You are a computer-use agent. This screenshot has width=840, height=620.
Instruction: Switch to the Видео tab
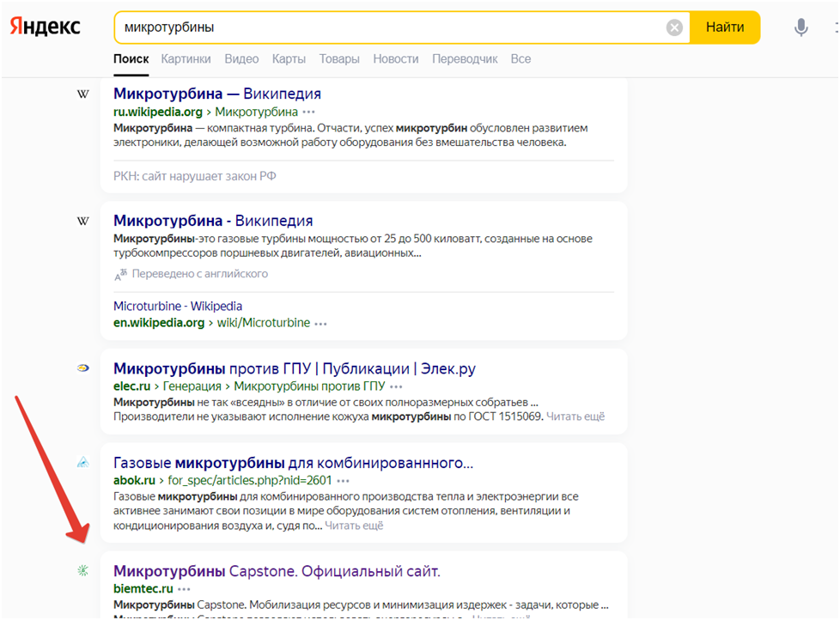tap(241, 59)
